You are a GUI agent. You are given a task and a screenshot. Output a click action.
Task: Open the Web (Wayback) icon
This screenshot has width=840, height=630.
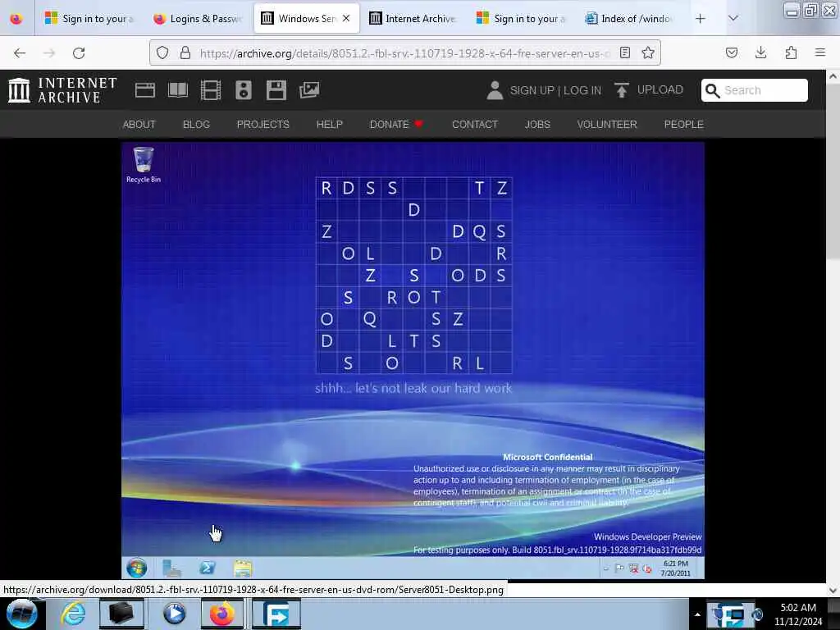(x=144, y=90)
